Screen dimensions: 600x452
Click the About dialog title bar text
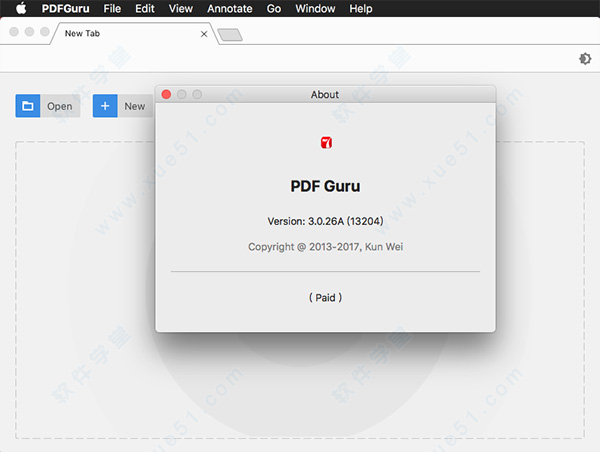[324, 95]
